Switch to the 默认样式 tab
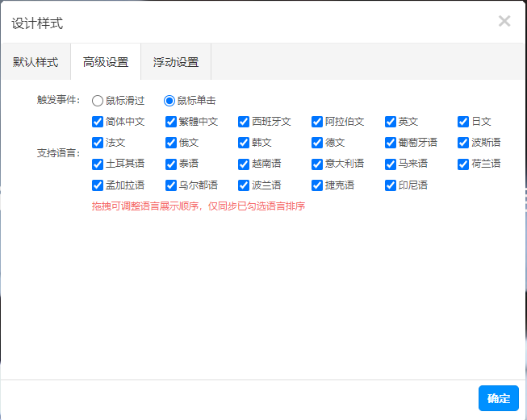Screen dimensions: 527x420 click(x=36, y=62)
